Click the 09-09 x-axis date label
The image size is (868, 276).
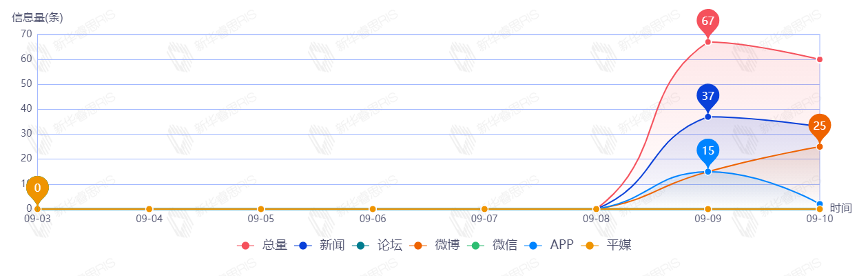pos(707,219)
